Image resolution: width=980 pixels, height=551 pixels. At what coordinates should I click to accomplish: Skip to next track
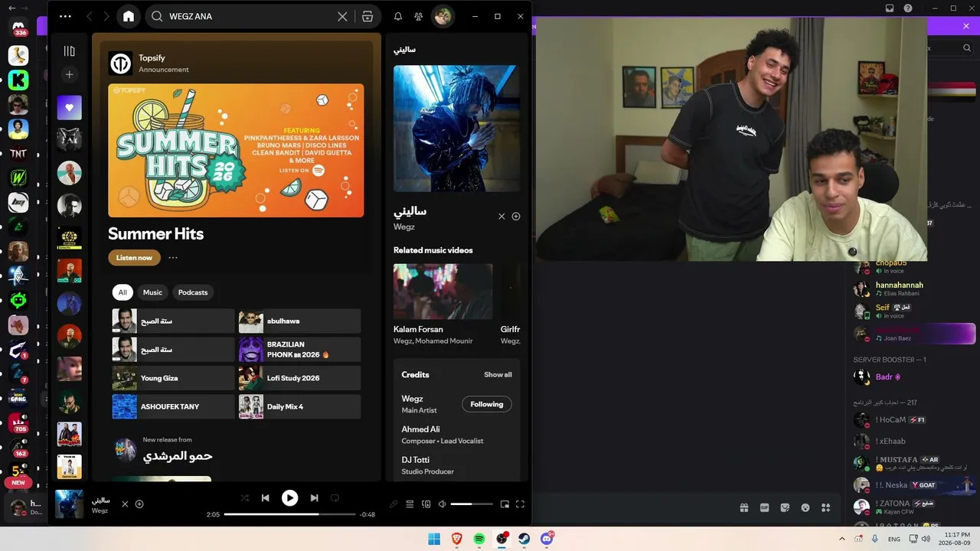[x=314, y=498]
